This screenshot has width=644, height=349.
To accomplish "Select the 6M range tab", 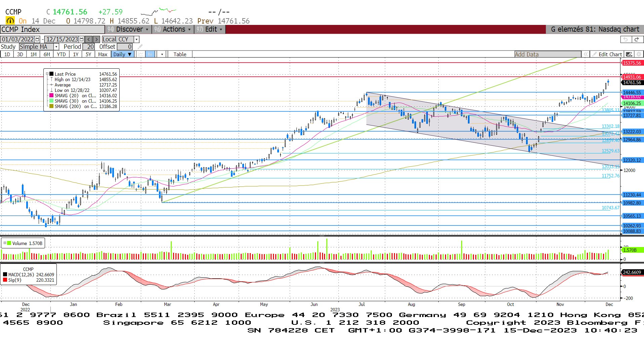I will click(47, 54).
